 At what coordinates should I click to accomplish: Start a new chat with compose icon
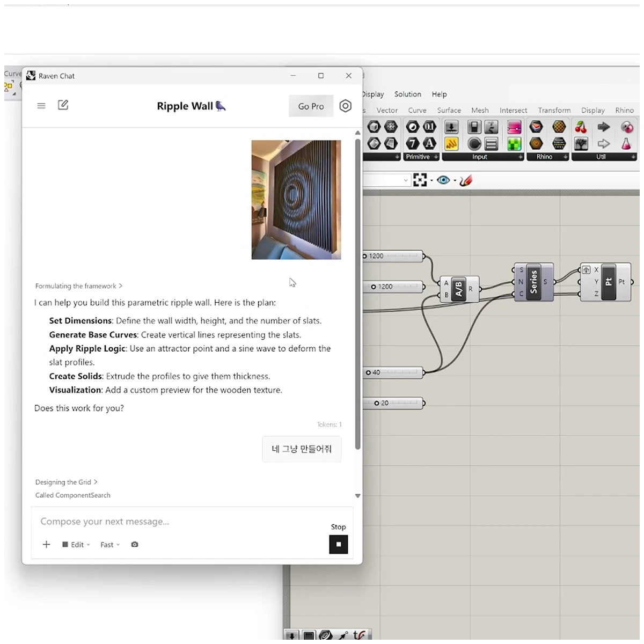(63, 105)
